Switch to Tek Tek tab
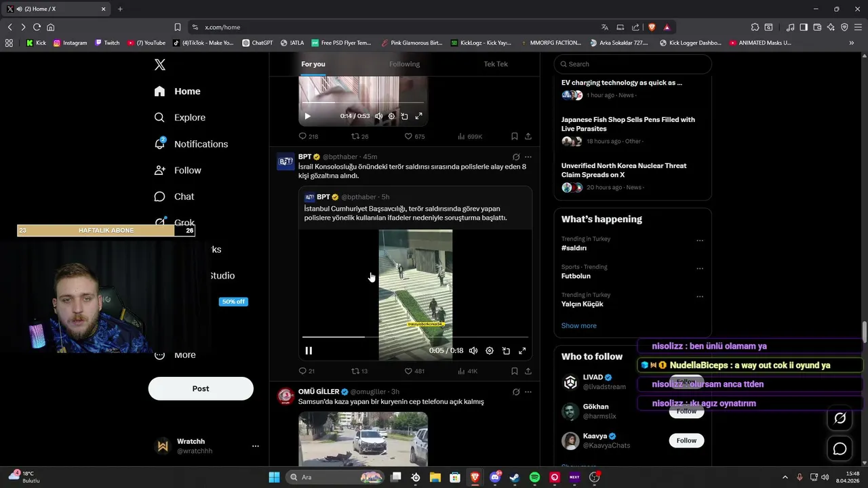 [496, 64]
